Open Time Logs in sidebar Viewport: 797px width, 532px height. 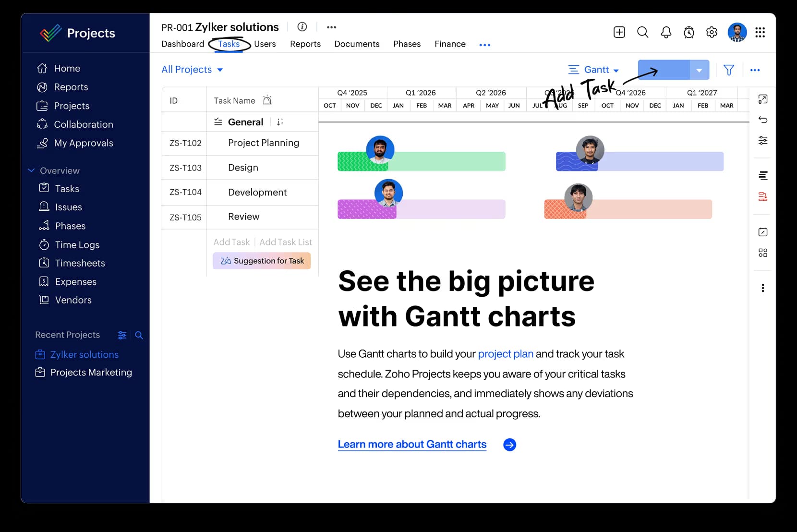(69, 245)
